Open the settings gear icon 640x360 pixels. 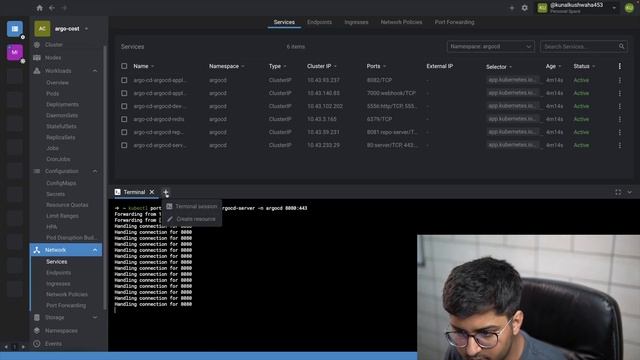pos(524,8)
